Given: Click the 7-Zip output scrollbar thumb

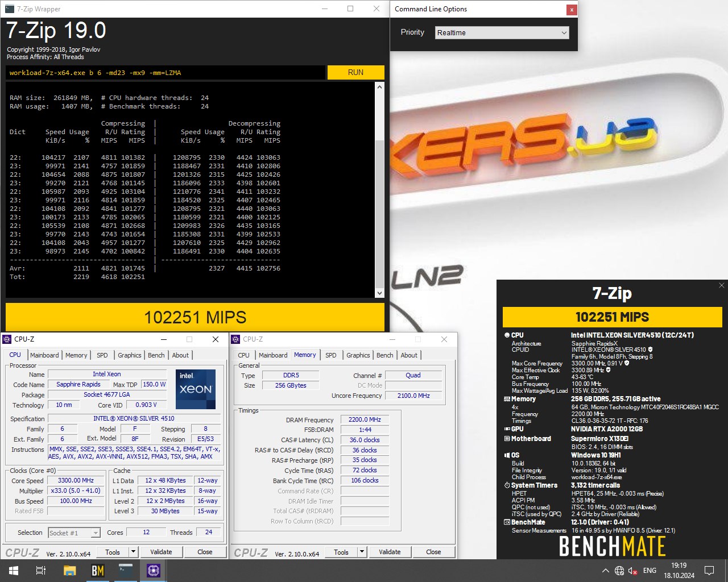Looking at the screenshot, I should [x=379, y=215].
